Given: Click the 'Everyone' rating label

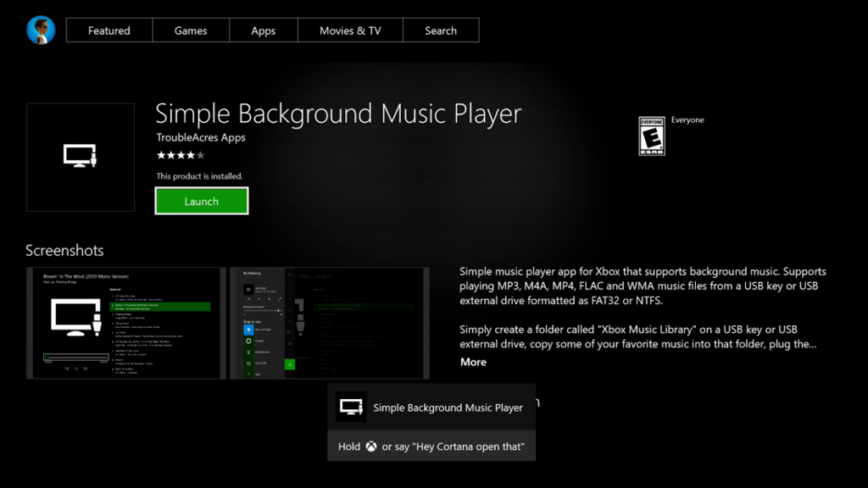Looking at the screenshot, I should [687, 120].
